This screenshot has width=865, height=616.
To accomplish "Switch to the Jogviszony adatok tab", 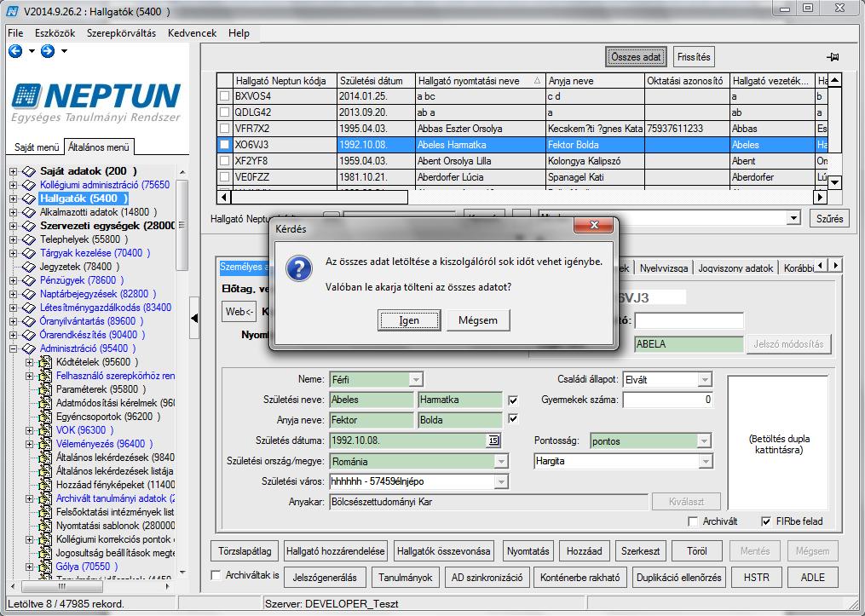I will [x=735, y=268].
